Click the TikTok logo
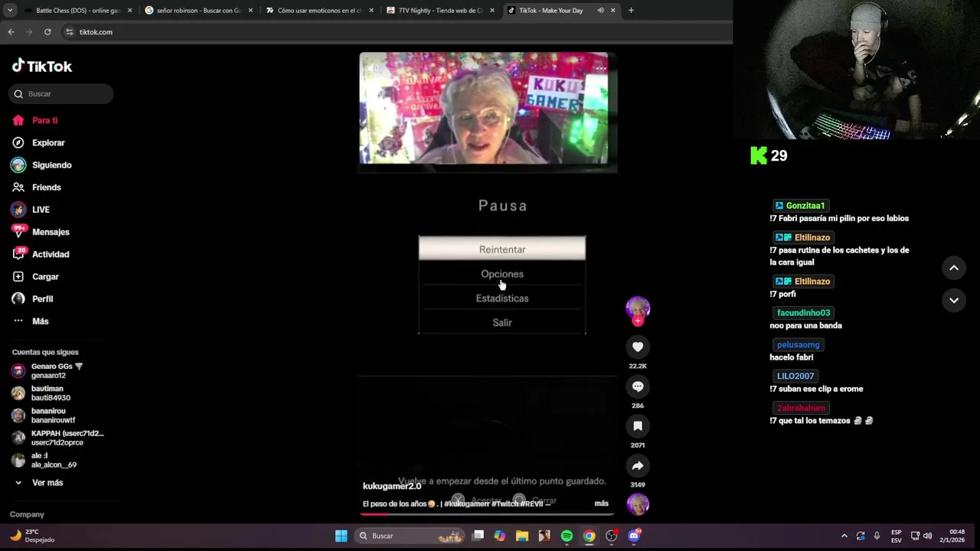Screen dimensions: 980x551 42,66
